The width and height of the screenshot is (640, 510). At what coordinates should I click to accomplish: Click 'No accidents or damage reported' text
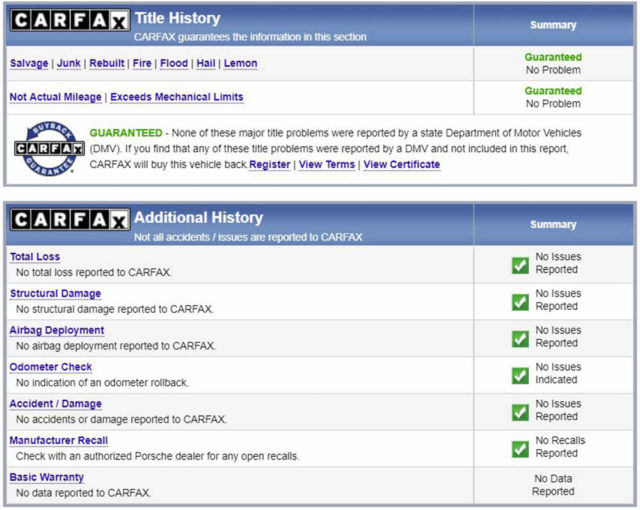(121, 419)
